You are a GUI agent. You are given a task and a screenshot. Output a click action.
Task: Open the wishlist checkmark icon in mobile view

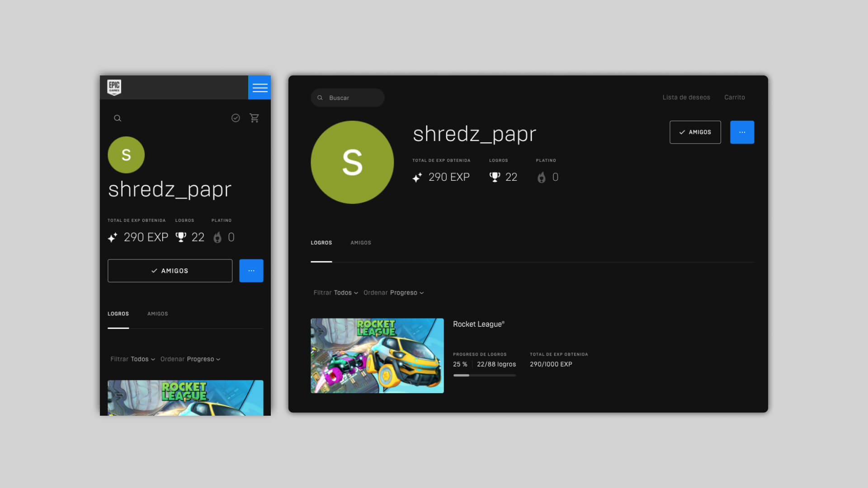tap(236, 118)
